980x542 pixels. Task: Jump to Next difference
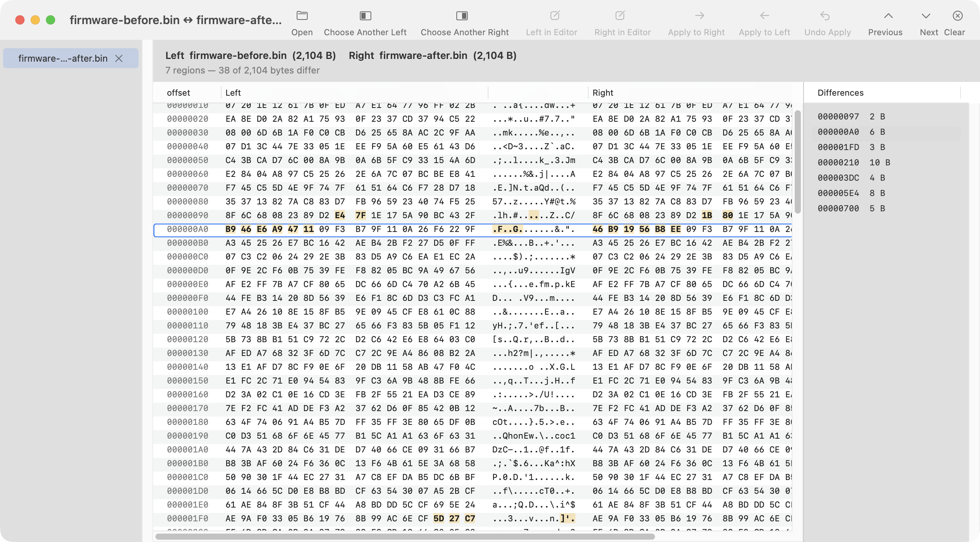click(x=926, y=16)
